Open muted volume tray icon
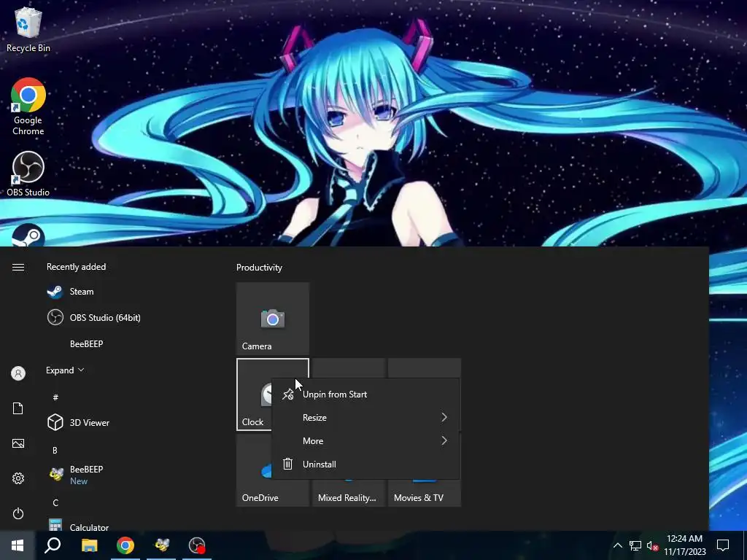 (653, 545)
